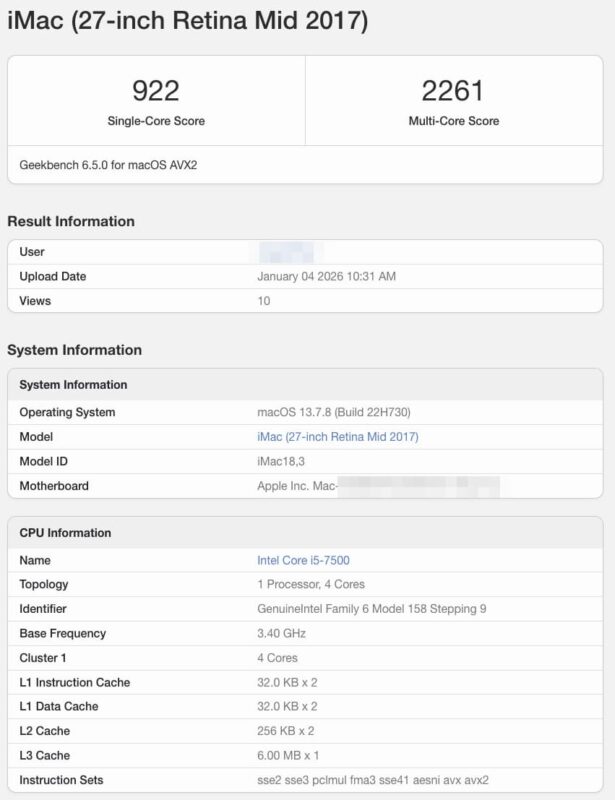Image resolution: width=615 pixels, height=800 pixels.
Task: Click the L2 Cache 256 KB value
Action: [x=287, y=731]
